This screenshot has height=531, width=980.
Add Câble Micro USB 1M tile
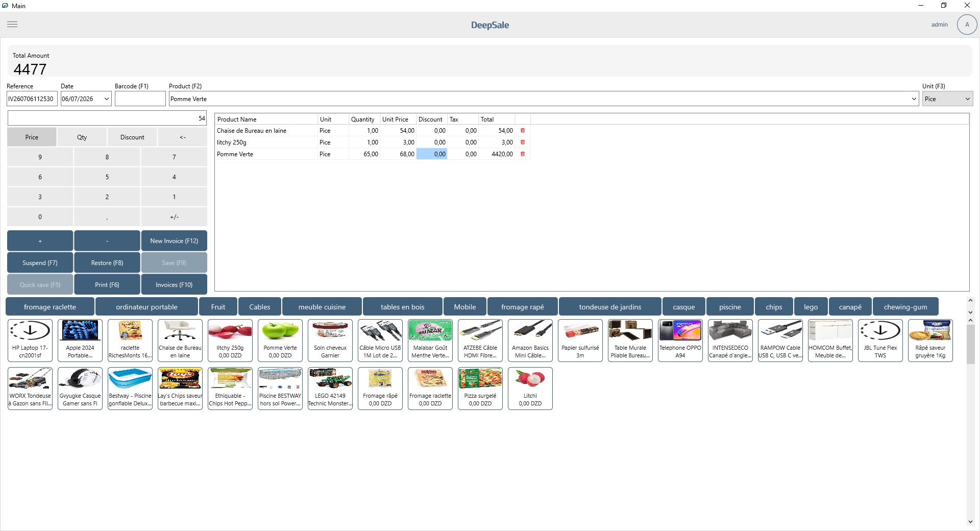[380, 341]
